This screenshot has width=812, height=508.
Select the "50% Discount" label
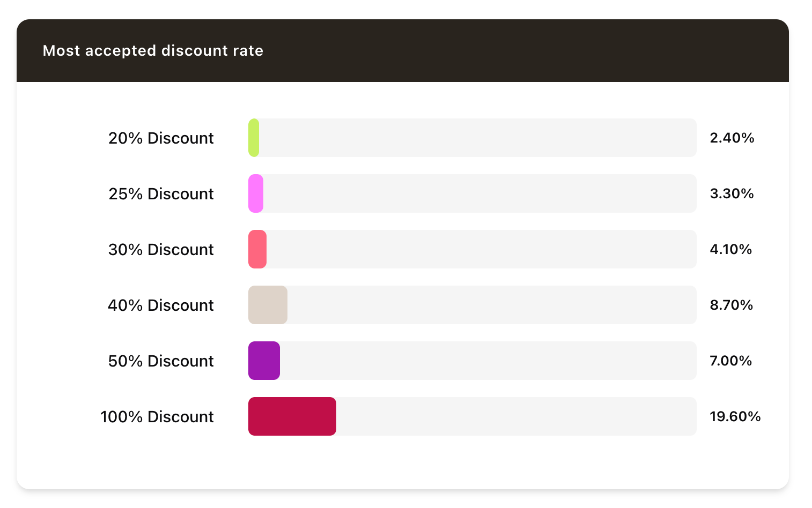click(161, 361)
